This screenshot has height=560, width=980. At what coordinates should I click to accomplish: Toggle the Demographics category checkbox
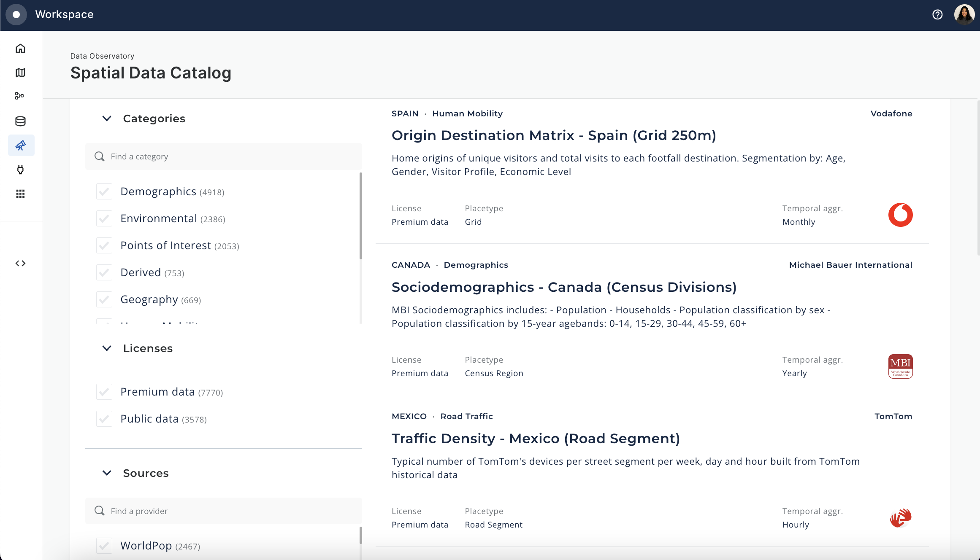104,191
